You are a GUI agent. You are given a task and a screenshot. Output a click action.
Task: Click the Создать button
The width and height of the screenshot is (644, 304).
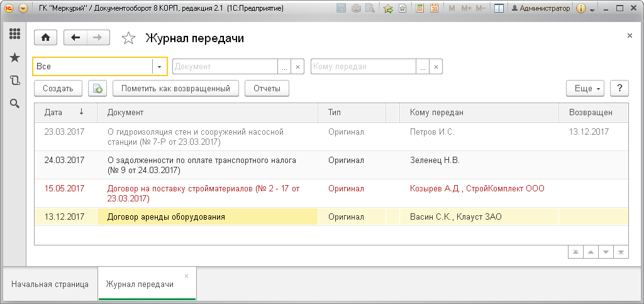[x=58, y=88]
